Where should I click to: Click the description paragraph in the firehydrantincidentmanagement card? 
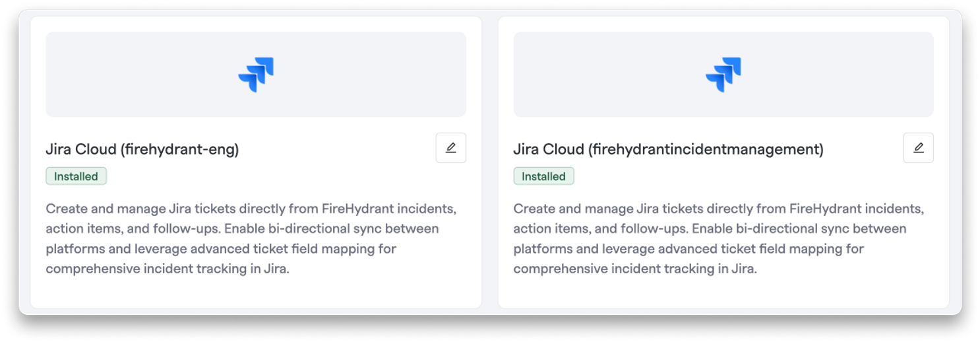719,239
